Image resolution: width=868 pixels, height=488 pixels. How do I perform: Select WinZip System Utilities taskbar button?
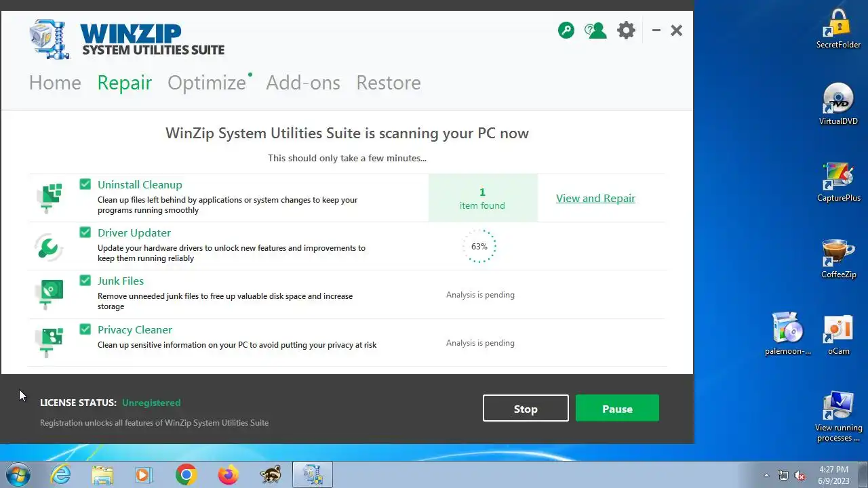point(313,474)
